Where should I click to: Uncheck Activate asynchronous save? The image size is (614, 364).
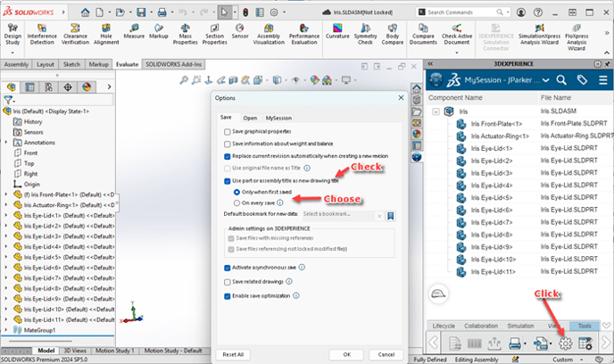[227, 269]
